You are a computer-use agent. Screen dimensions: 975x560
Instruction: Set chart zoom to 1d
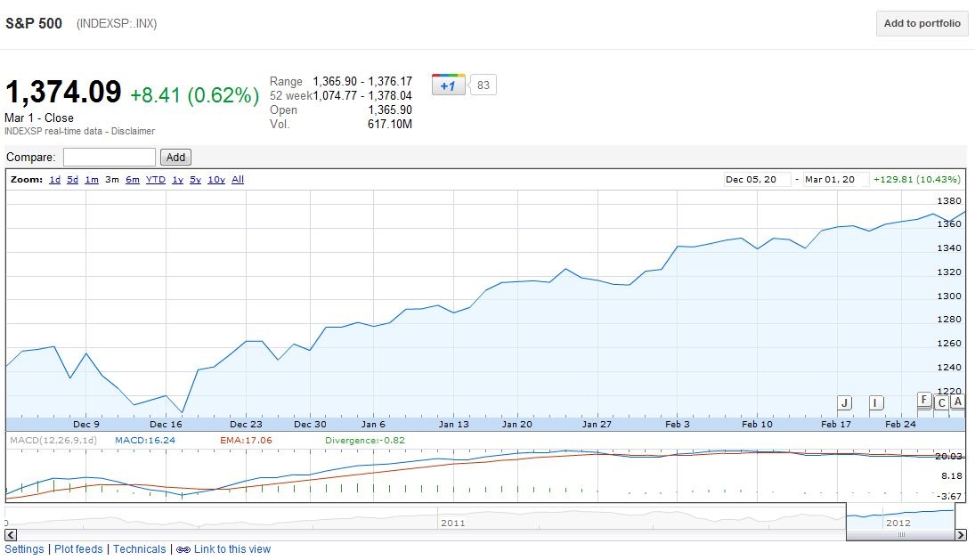54,180
